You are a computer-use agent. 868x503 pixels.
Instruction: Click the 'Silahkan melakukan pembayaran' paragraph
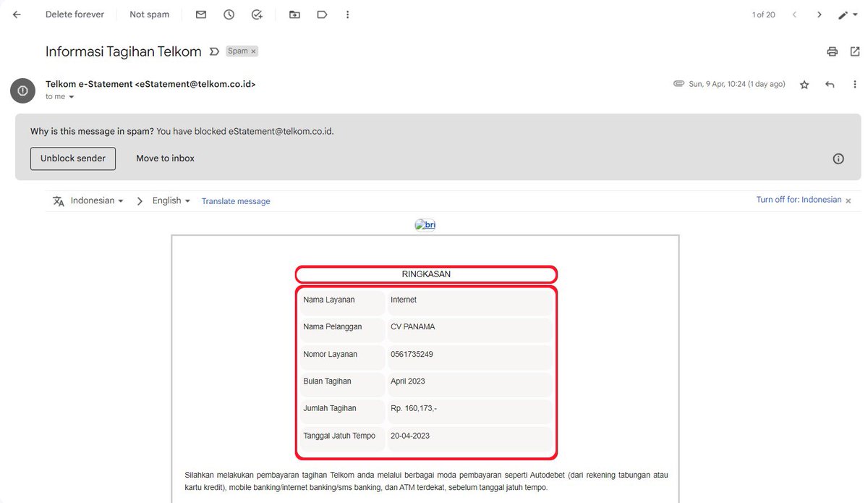point(426,481)
